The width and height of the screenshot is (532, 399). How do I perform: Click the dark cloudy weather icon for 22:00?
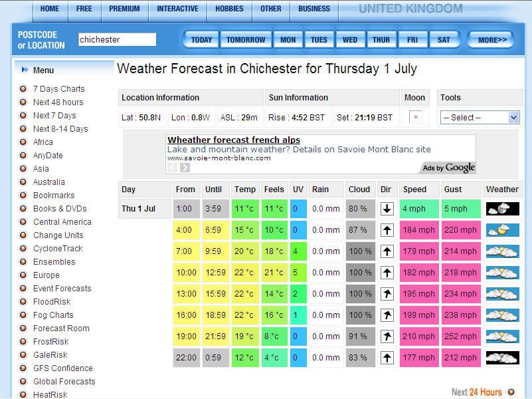coord(501,357)
